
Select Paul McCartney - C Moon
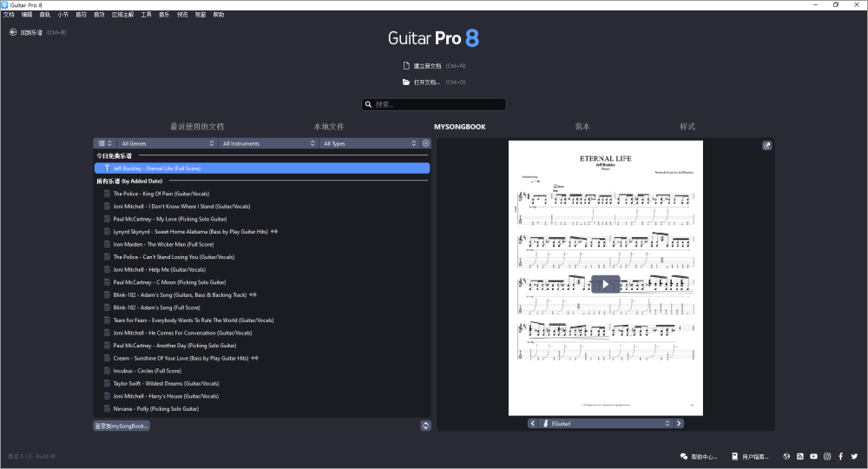[x=169, y=282]
